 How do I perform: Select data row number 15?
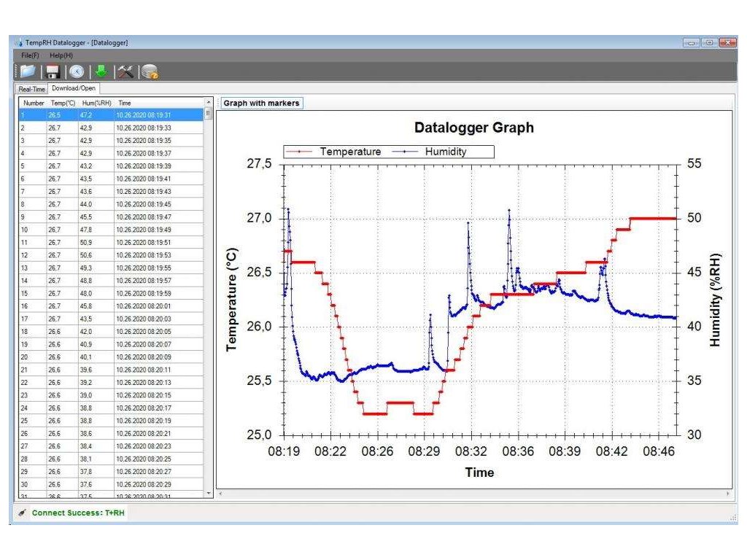tap(109, 293)
